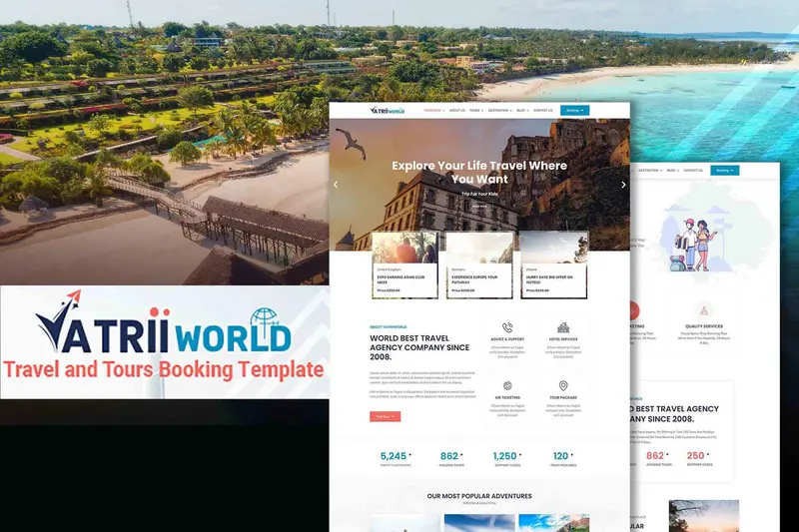Image resolution: width=799 pixels, height=532 pixels.
Task: Click the Read More button in hero banner
Action: click(479, 207)
